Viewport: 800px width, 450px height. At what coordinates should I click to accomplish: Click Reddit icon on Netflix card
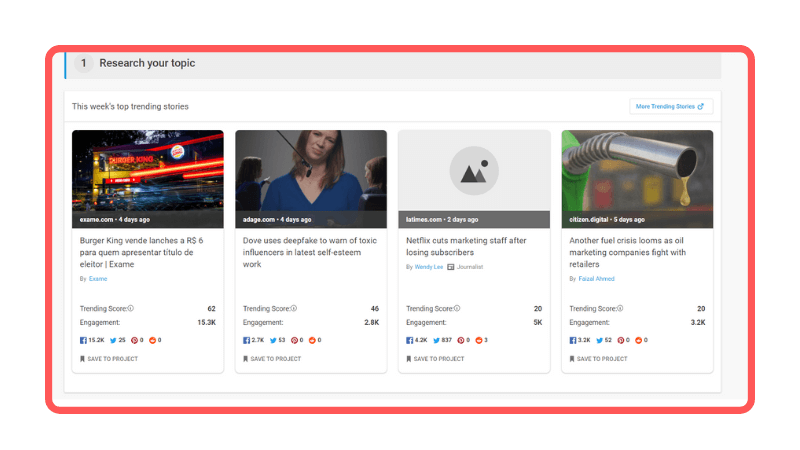[479, 340]
